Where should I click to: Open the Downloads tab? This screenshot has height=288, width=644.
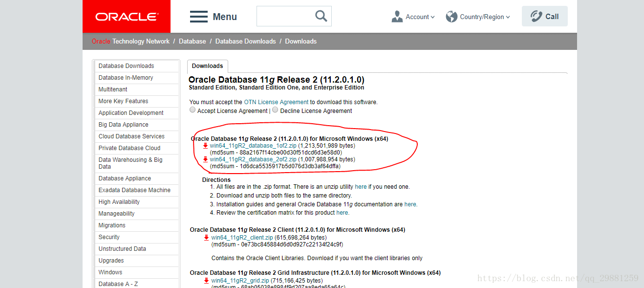pos(207,66)
